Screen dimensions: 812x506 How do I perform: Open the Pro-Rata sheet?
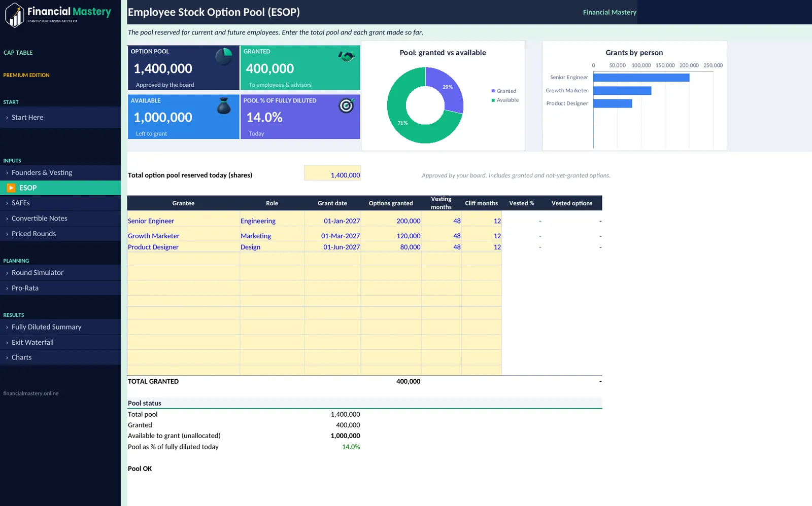(60, 287)
